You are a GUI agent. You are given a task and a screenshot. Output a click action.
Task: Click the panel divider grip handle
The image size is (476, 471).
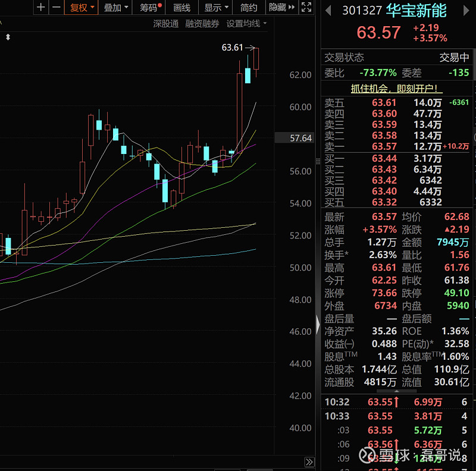[318, 161]
